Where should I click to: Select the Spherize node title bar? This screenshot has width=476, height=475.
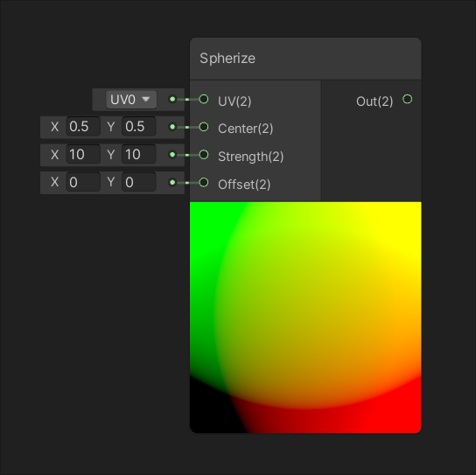click(x=305, y=59)
